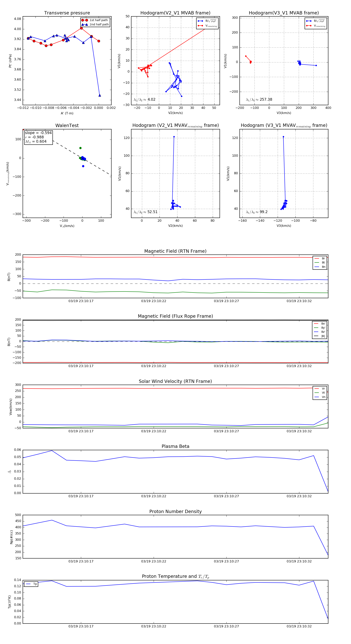
Task: Click the 'Hodogram(V2_V1 MVAB frame)' title
Action: coord(175,13)
